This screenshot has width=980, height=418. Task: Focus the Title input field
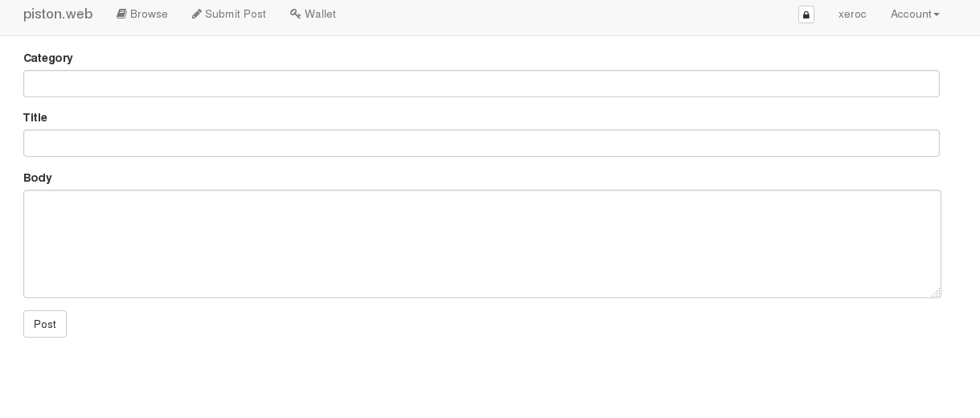click(x=482, y=143)
